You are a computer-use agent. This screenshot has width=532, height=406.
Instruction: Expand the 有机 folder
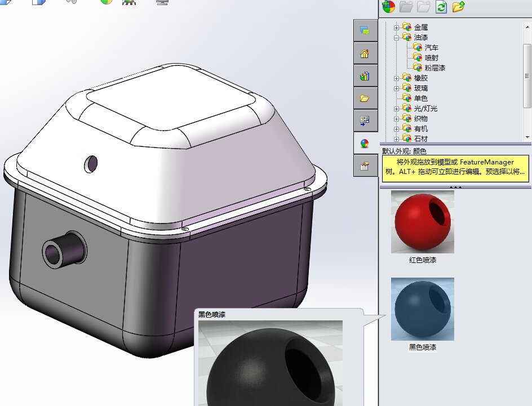[x=396, y=129]
